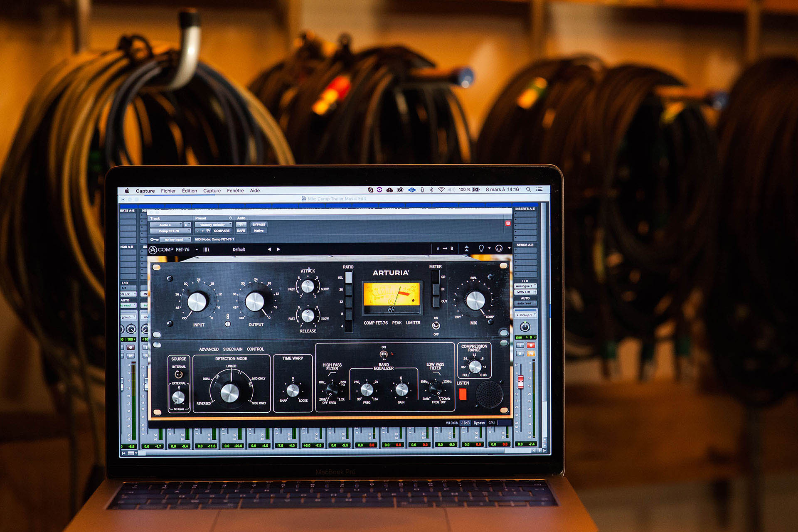Open the Creative Cloud menu bar icon
The height and width of the screenshot is (532, 798).
coord(400,190)
